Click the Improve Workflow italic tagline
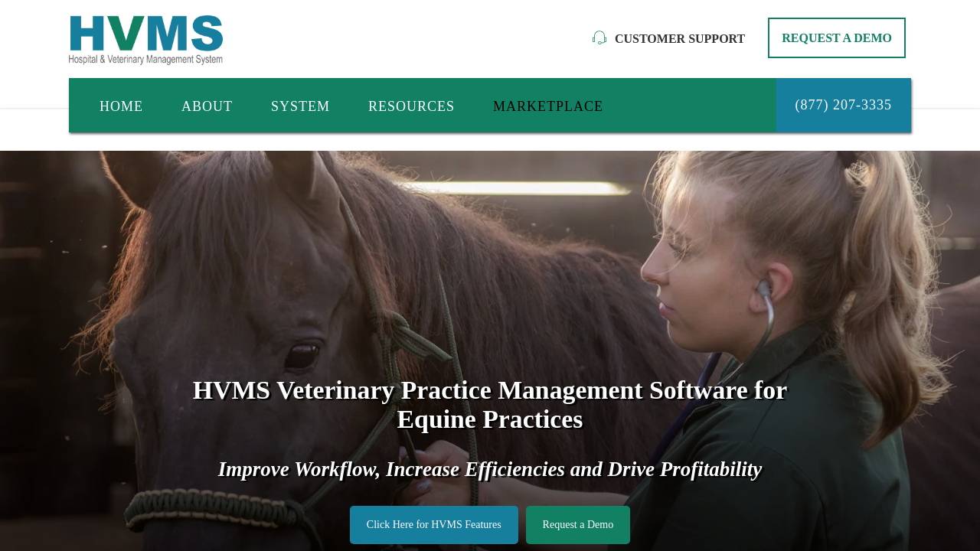980x551 pixels. point(490,469)
